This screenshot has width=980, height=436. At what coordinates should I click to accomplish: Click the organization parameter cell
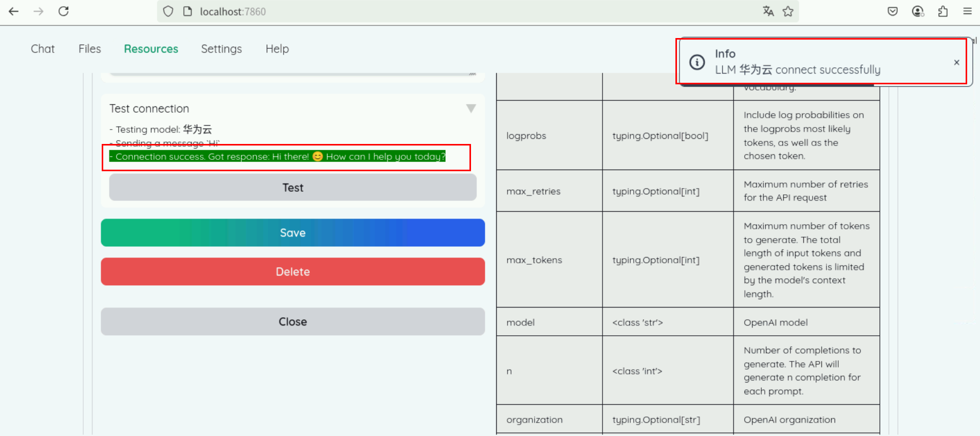(549, 420)
